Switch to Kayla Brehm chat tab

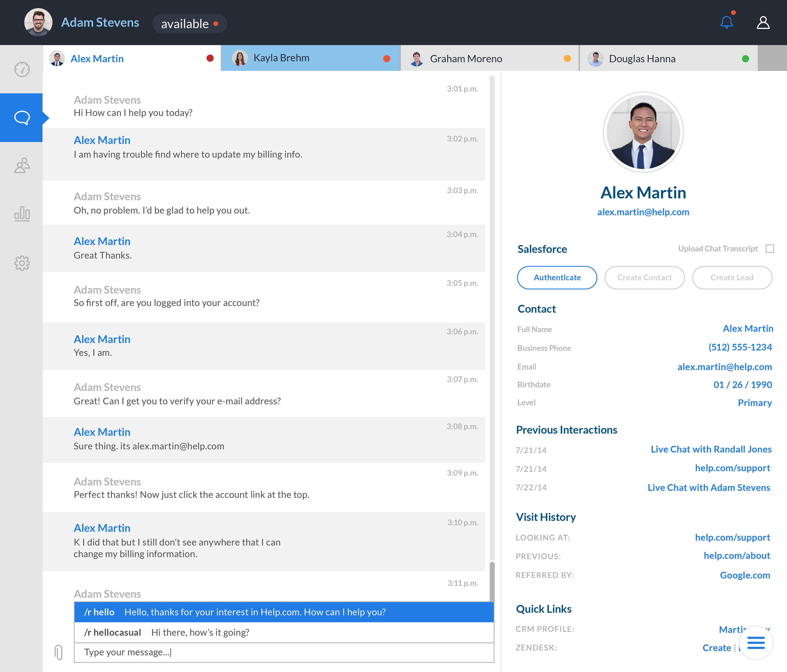point(310,58)
